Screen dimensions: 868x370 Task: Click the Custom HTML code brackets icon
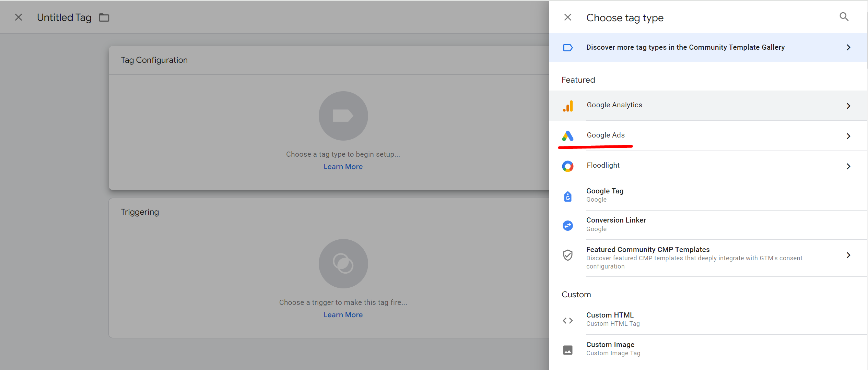click(568, 320)
